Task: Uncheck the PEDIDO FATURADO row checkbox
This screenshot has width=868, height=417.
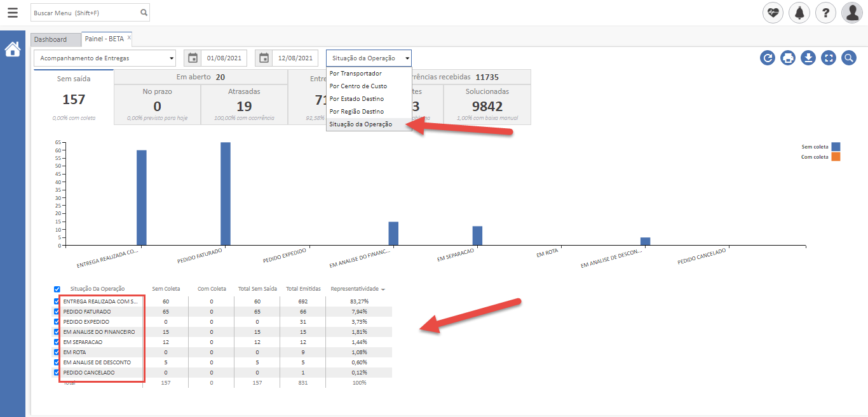Action: [x=57, y=312]
